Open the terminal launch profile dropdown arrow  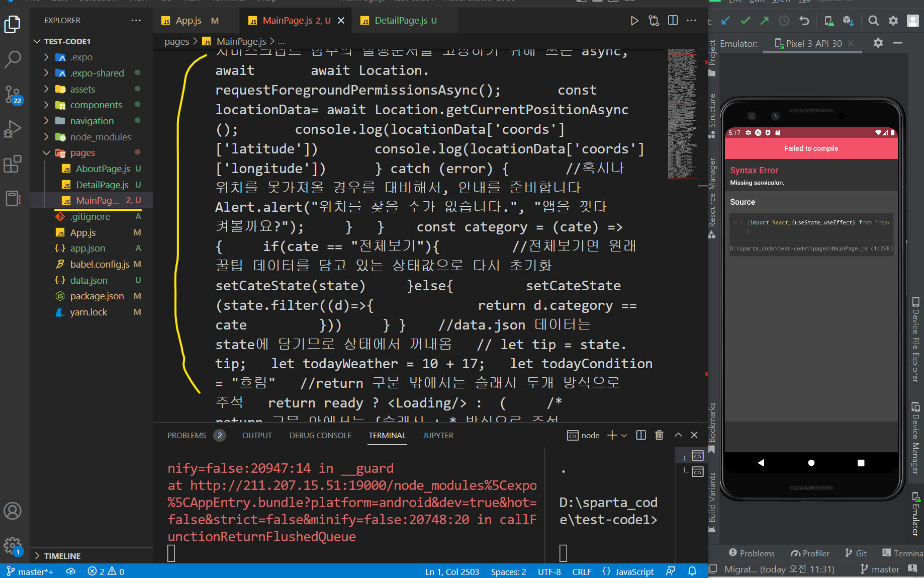(x=624, y=435)
